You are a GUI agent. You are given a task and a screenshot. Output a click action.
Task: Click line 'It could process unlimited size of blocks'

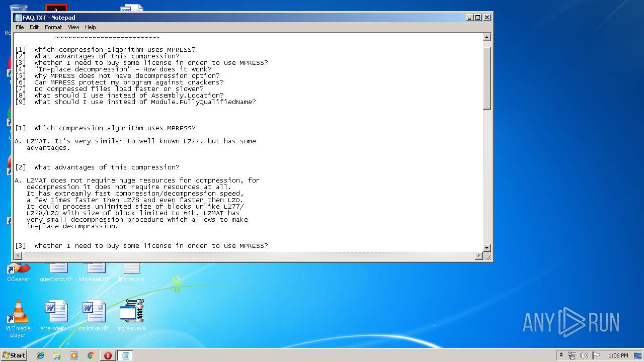[x=135, y=207]
